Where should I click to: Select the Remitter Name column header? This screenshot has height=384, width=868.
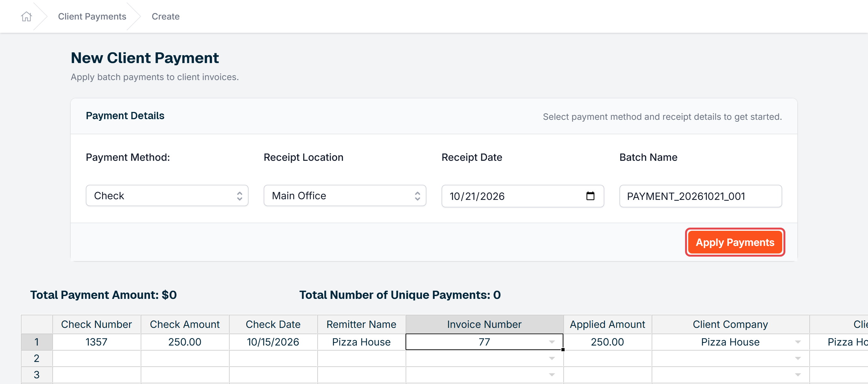tap(361, 324)
